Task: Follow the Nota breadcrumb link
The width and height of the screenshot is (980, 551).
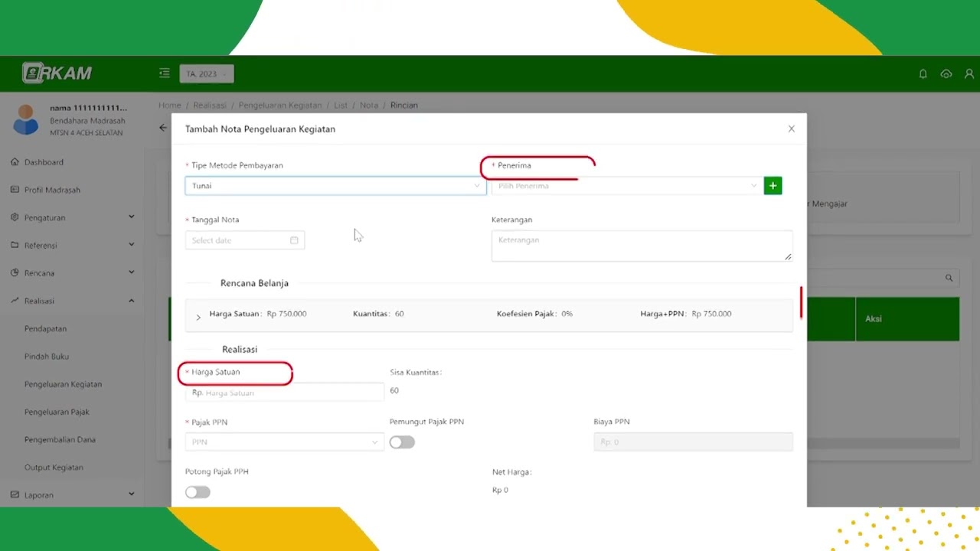Action: pyautogui.click(x=369, y=106)
